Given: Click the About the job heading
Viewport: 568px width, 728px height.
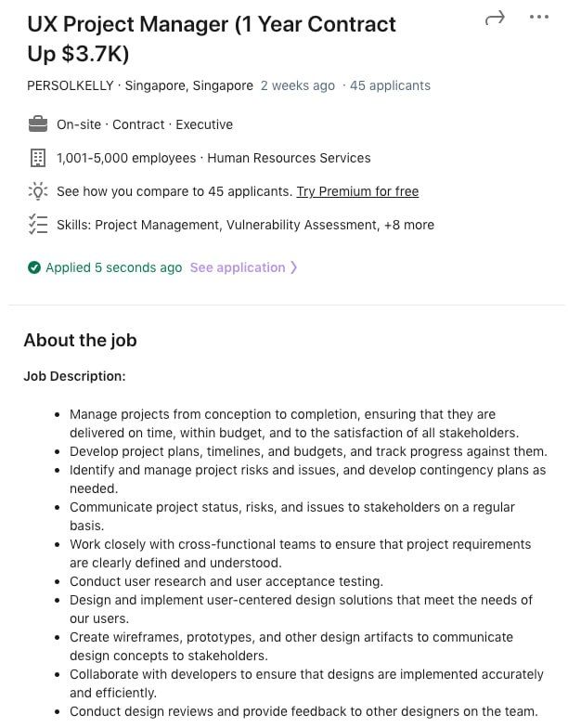Looking at the screenshot, I should click(x=80, y=340).
